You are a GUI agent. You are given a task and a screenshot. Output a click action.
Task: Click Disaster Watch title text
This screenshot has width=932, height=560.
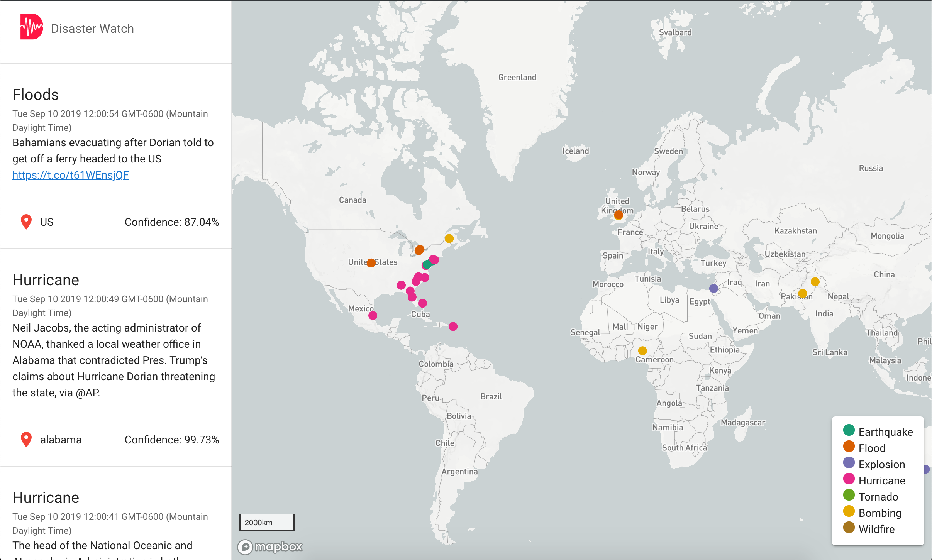[92, 29]
